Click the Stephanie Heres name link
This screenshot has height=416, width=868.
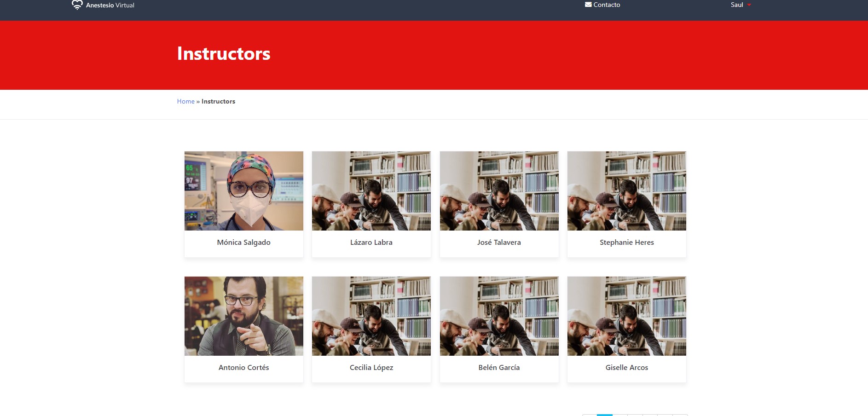point(626,243)
